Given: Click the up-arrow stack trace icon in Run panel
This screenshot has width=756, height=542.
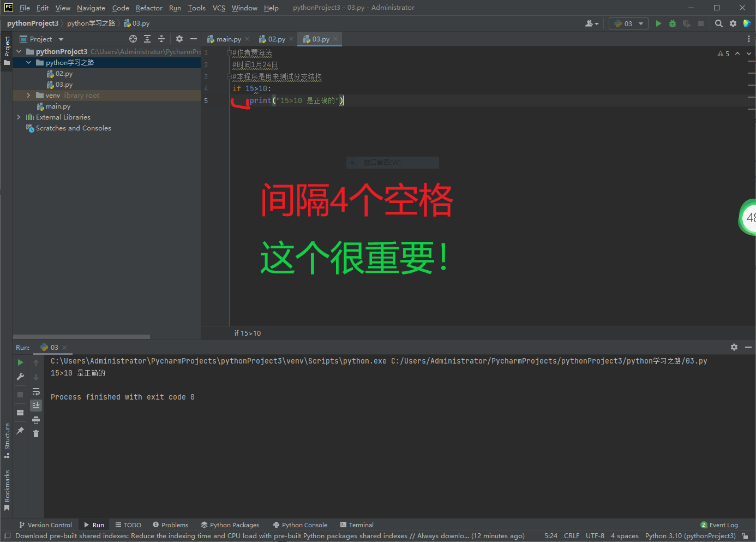Looking at the screenshot, I should 36,362.
